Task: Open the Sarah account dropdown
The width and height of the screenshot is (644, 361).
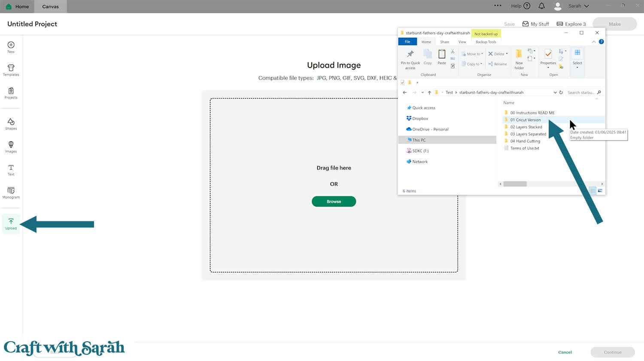Action: [x=578, y=6]
